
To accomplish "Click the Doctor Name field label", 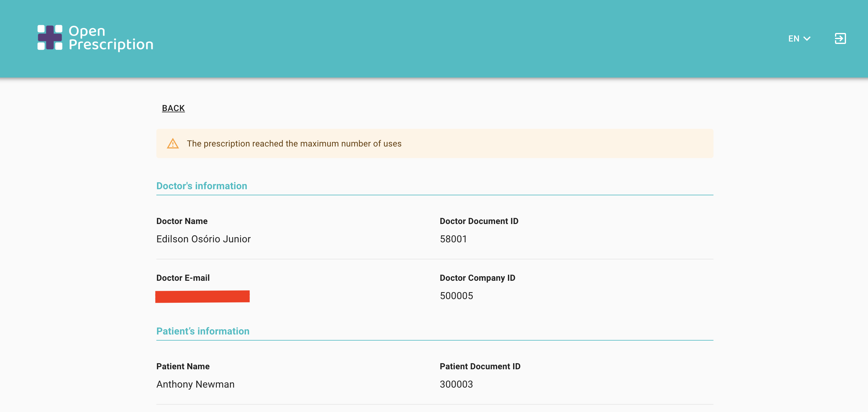I will pos(182,221).
